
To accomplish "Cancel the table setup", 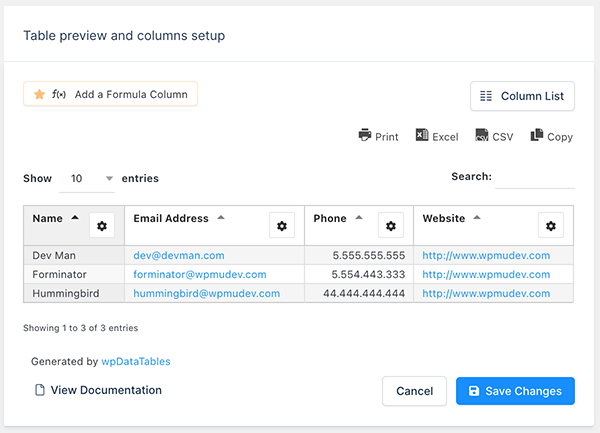I will click(414, 391).
